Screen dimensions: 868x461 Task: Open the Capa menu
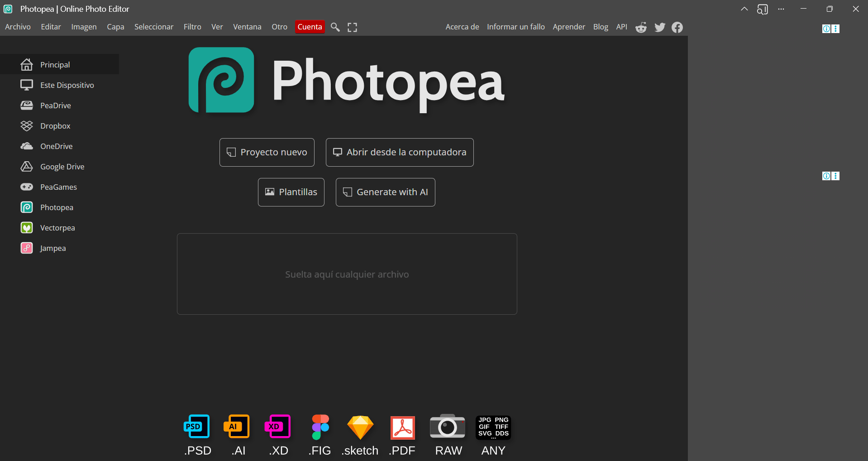tap(115, 27)
